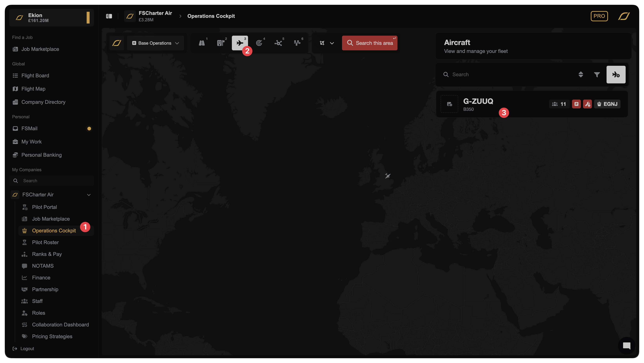Toggle the red parking P badge

click(576, 104)
